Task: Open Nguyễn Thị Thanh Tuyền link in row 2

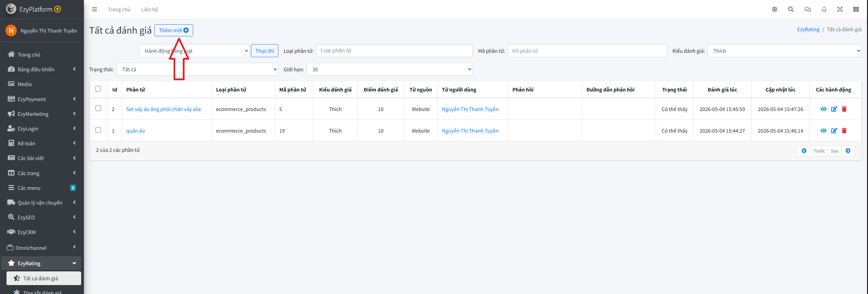Action: [x=470, y=109]
